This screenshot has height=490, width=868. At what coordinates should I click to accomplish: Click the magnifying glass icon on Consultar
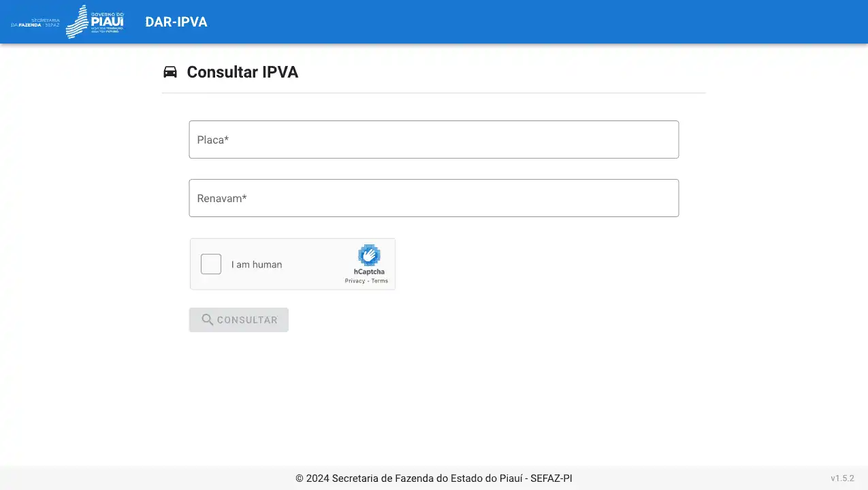click(208, 320)
